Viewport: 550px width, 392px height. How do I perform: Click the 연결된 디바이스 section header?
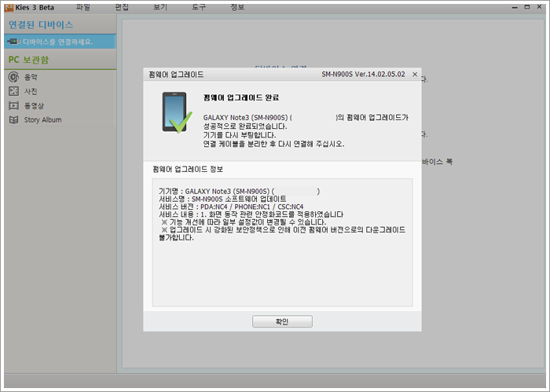(41, 24)
